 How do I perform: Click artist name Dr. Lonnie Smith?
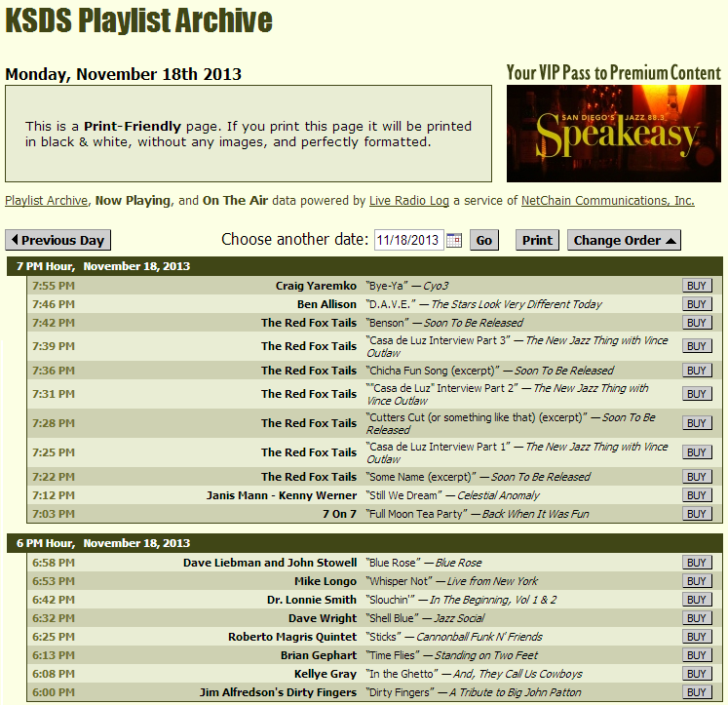coord(312,600)
